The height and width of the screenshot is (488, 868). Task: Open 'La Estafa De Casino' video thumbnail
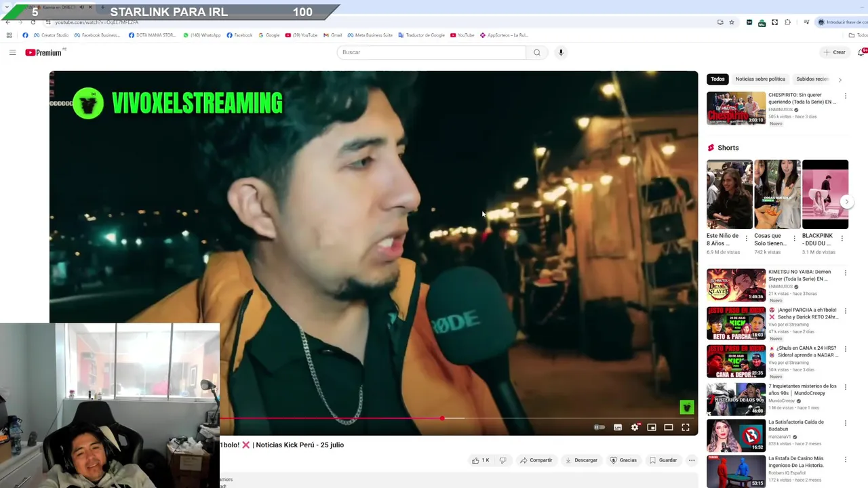pos(736,471)
